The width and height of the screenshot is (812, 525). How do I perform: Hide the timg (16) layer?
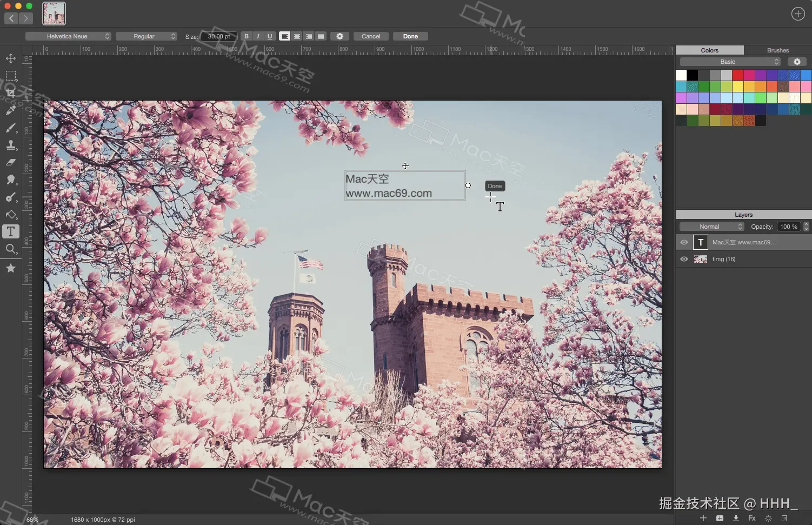coord(684,259)
